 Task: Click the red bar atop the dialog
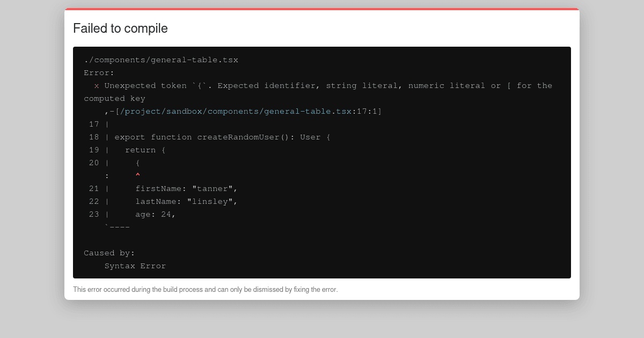[x=321, y=9]
